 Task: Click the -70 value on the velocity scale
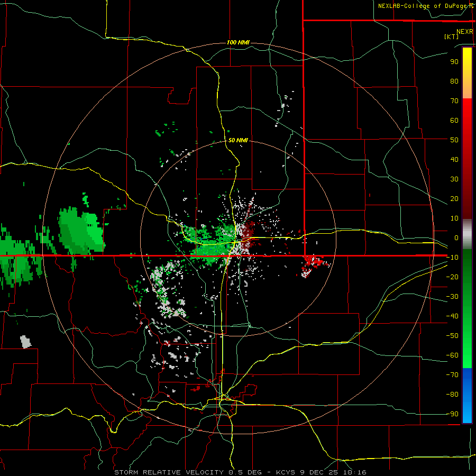pos(452,375)
